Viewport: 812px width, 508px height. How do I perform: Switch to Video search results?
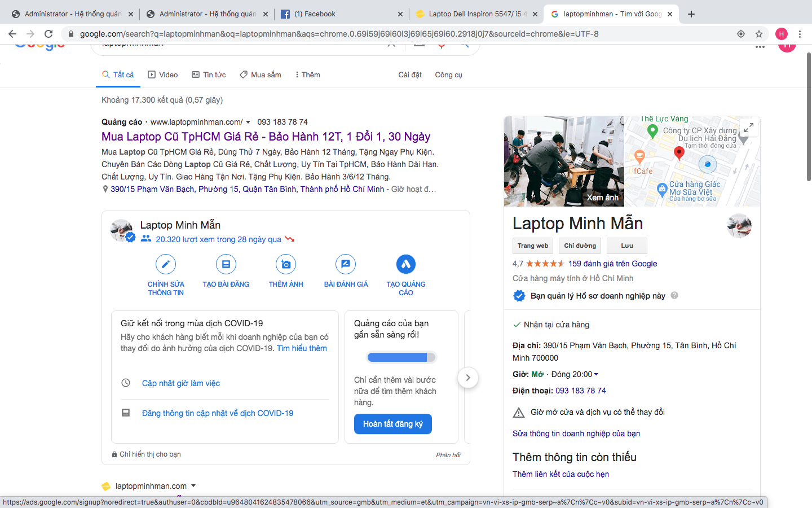tap(162, 75)
